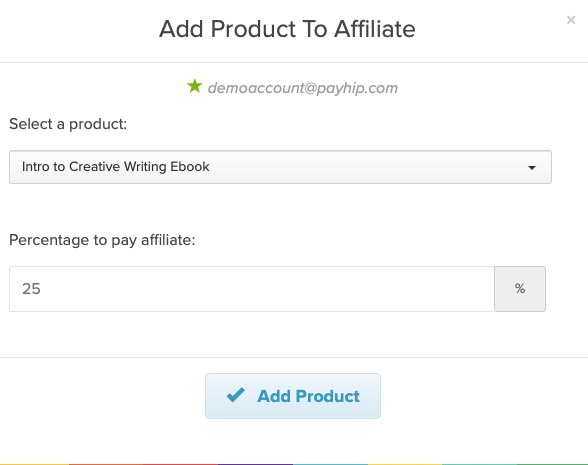588x465 pixels.
Task: Click the 'Percentage to pay affiliate:' label
Action: pos(102,240)
